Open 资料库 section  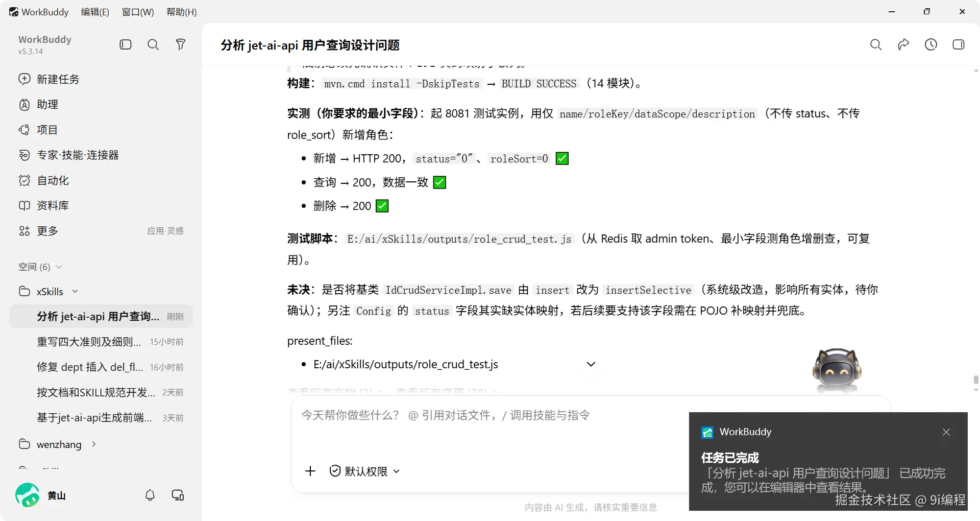(x=101, y=205)
